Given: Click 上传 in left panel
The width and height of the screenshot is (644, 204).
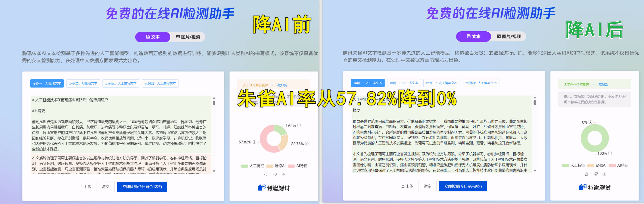Looking at the screenshot, I should 85,187.
